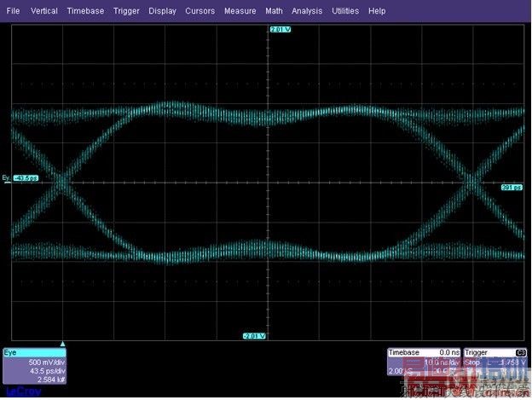This screenshot has width=532, height=400.
Task: Click the Ey trace marker at left edge
Action: click(x=6, y=178)
